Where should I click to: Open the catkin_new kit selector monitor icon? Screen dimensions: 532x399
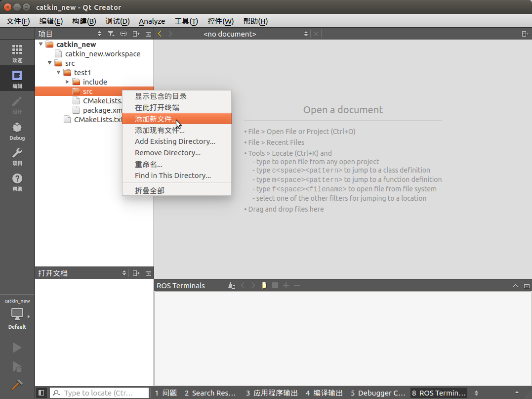(x=17, y=314)
